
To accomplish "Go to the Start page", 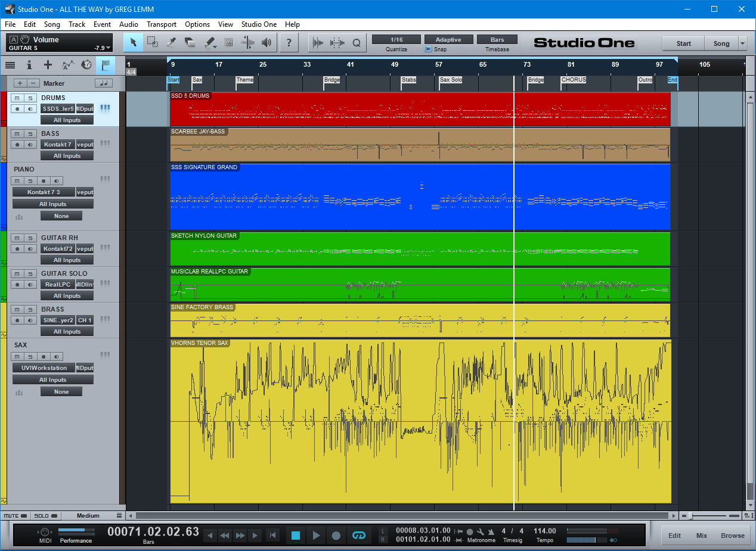I will 684,43.
